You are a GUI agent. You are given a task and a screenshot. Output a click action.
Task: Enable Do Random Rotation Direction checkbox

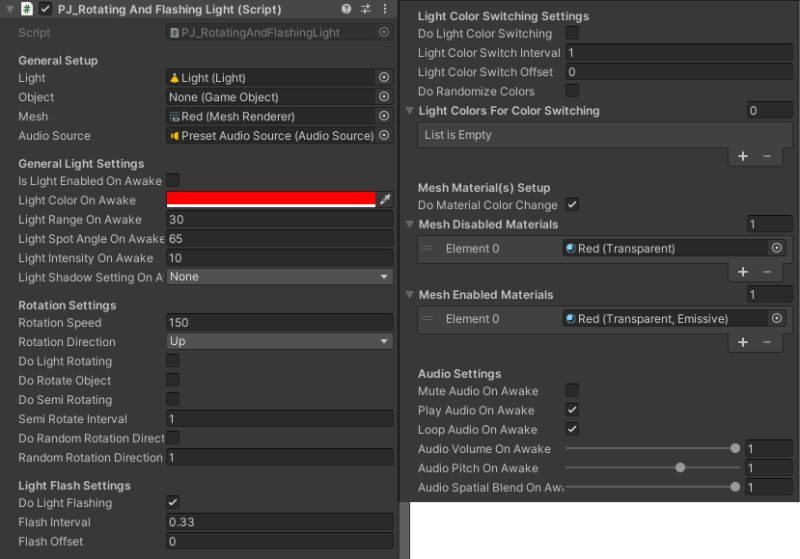[x=173, y=438]
